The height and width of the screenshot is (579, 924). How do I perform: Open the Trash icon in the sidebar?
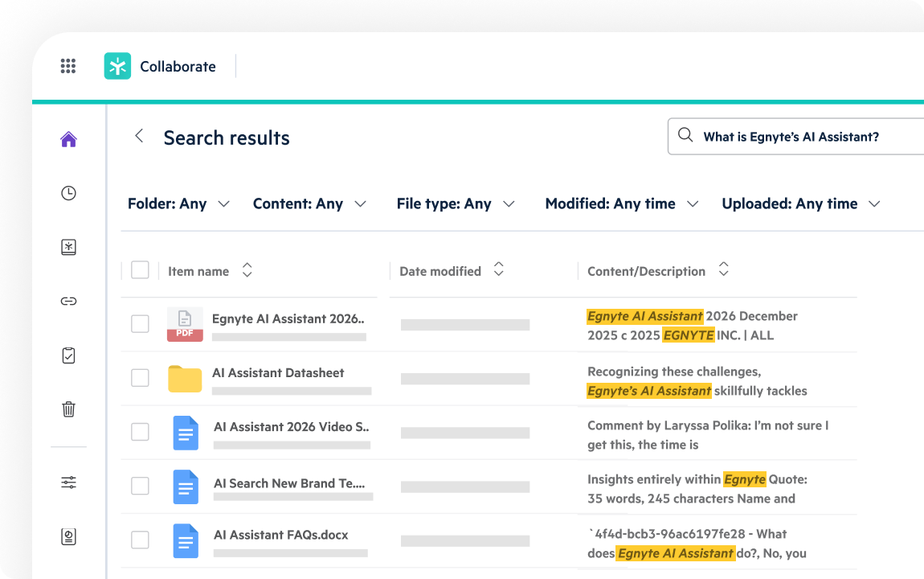(68, 409)
